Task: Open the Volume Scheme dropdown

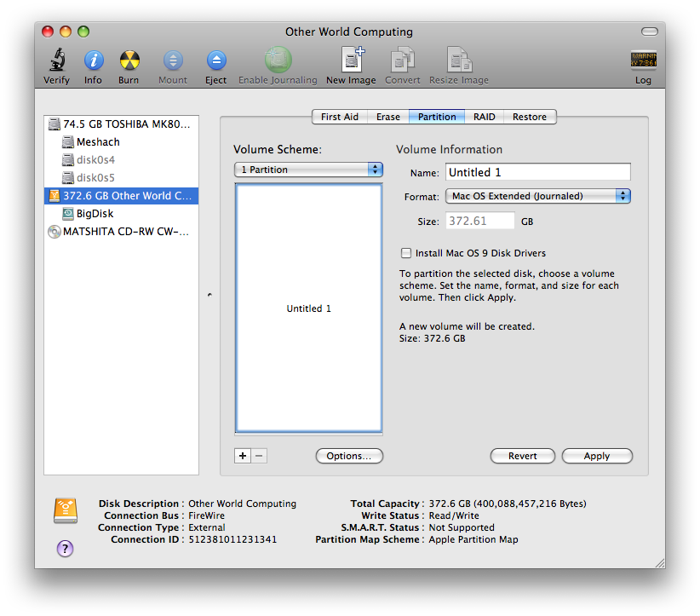Action: [308, 170]
